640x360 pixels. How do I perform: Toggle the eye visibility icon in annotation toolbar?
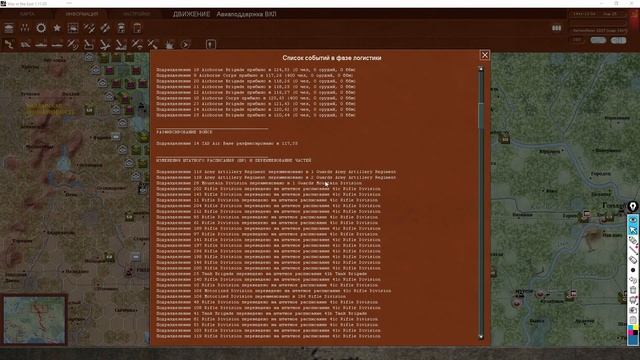coord(633,220)
